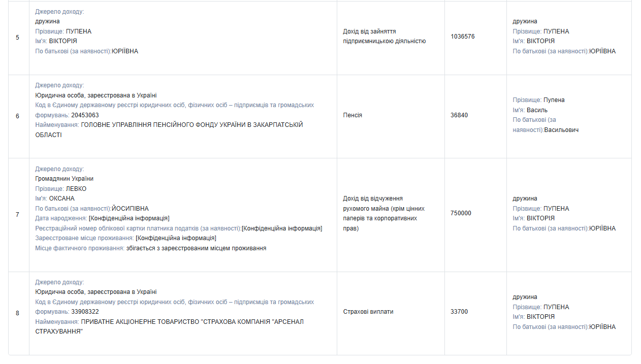This screenshot has height=364, width=641.
Task: Click the pension amount 36840
Action: pyautogui.click(x=459, y=115)
